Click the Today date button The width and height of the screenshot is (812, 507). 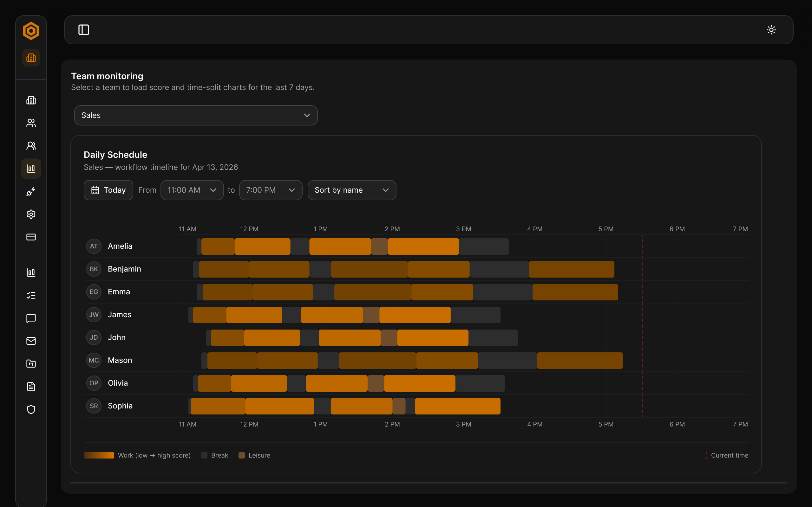pyautogui.click(x=108, y=190)
